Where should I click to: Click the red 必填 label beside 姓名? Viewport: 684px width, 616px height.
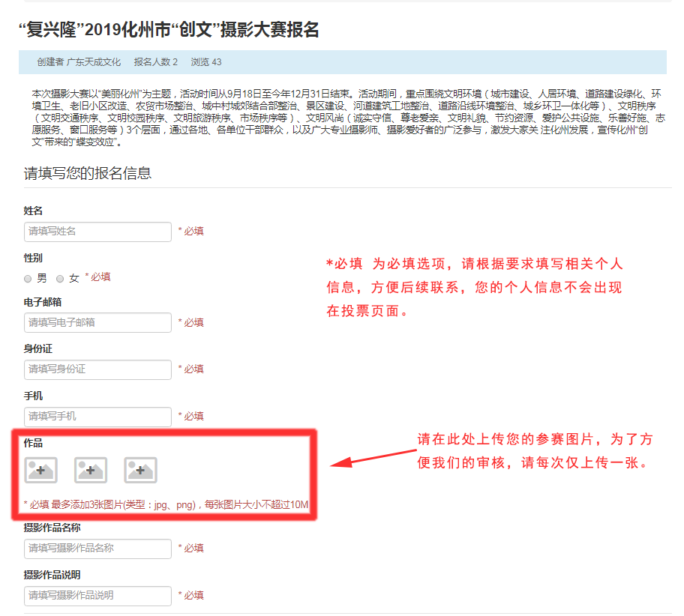click(x=192, y=232)
